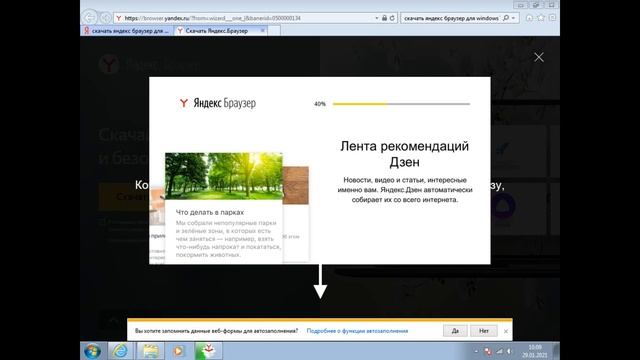Click the Internet Explorer taskbar icon
640x360 pixels.
pyautogui.click(x=120, y=351)
